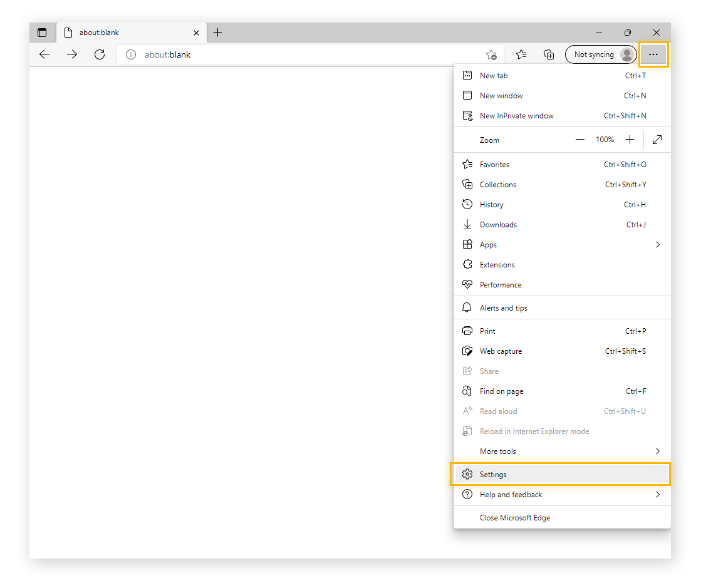The image size is (701, 588).
Task: Toggle the favorites star for this page
Action: [x=492, y=54]
